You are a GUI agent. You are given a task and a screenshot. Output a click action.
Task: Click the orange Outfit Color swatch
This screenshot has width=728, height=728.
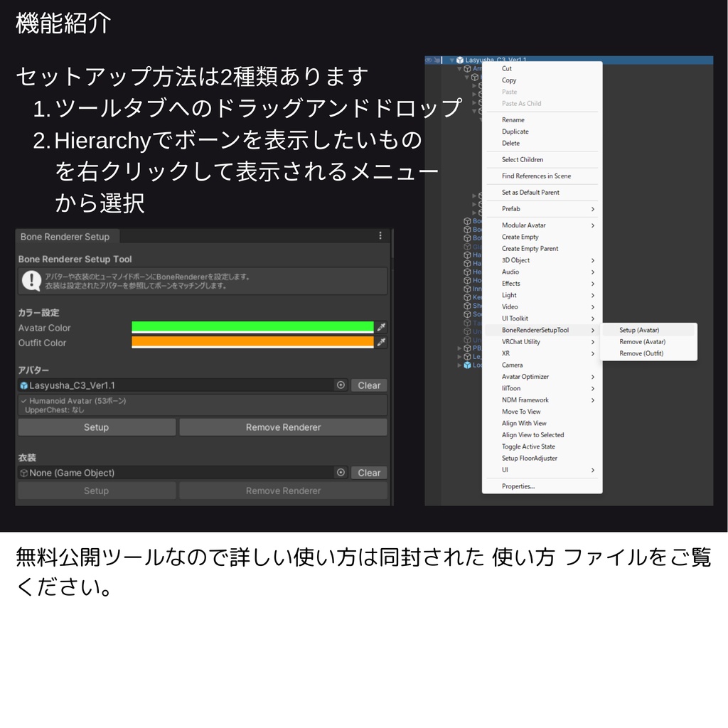pos(252,342)
